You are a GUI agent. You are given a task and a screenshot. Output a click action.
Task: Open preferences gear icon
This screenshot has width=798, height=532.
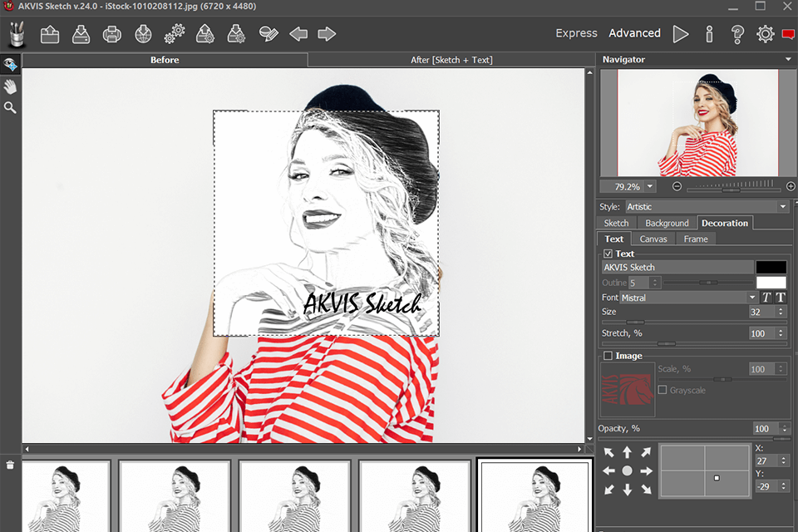765,34
